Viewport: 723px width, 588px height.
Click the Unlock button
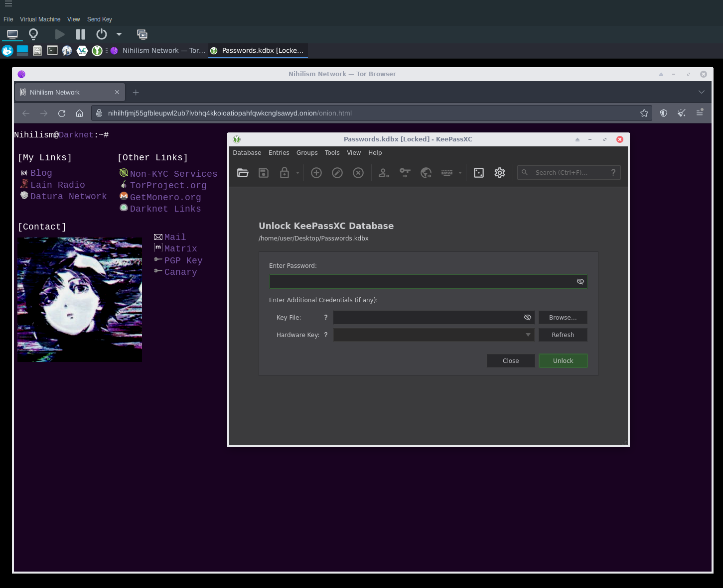click(563, 360)
